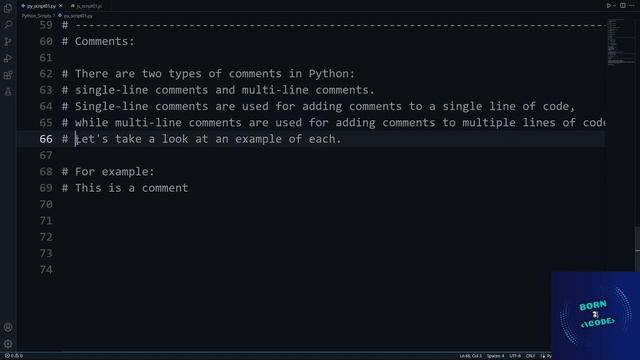640x360 pixels.
Task: Open the Manage gear menu
Action: click(8, 344)
